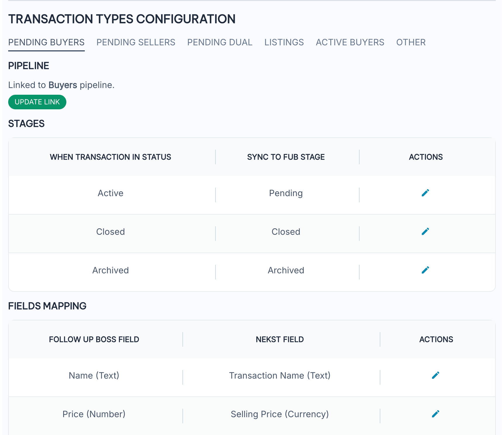Click the Update Link button
The height and width of the screenshot is (435, 504).
(x=37, y=102)
